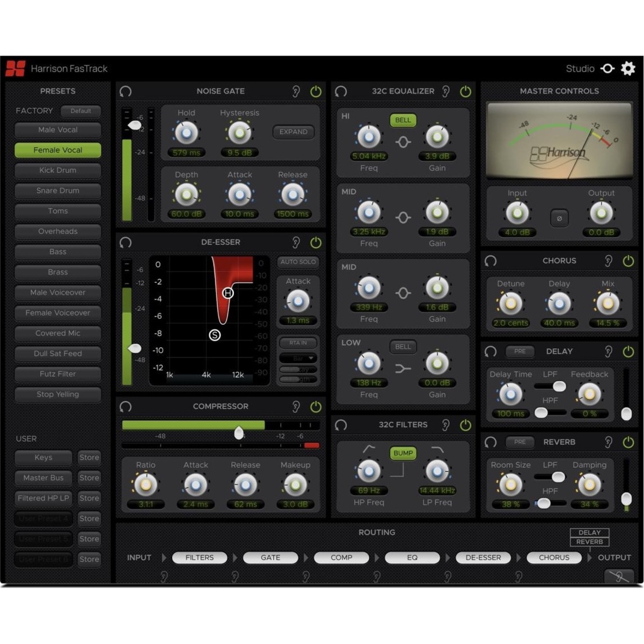The width and height of the screenshot is (644, 644).
Task: Toggle Chorus power button
Action: 628,261
